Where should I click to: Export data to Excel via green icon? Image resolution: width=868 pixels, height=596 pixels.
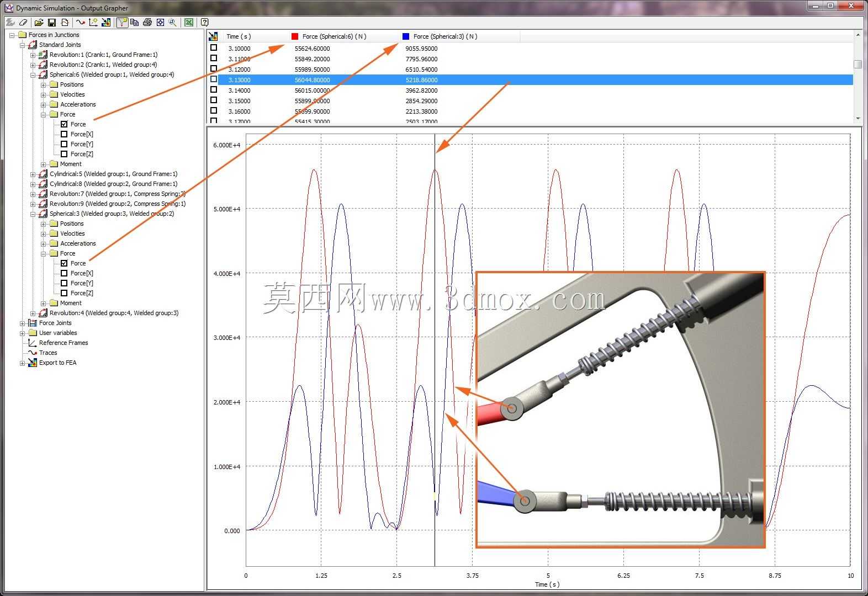(189, 23)
